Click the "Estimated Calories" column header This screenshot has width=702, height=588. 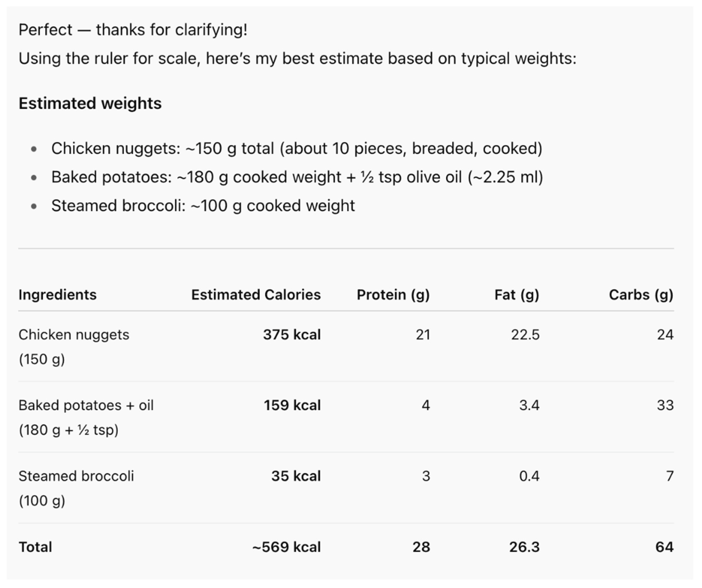click(256, 295)
